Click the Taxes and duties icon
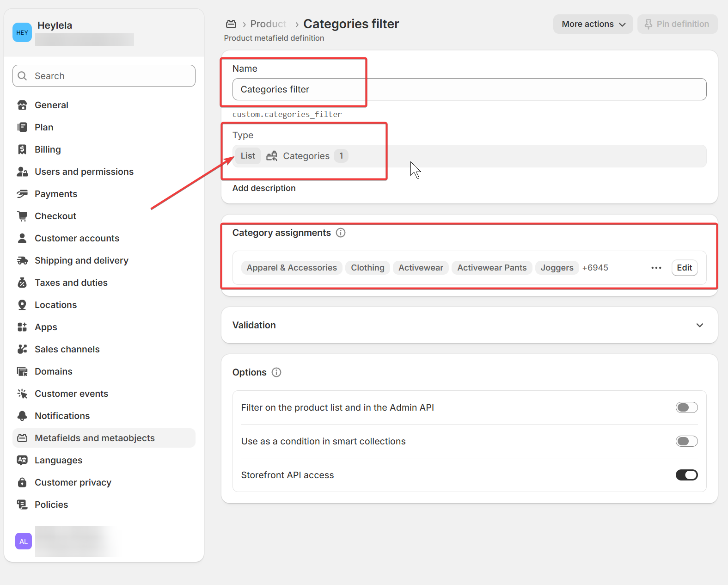Image resolution: width=728 pixels, height=585 pixels. [22, 283]
